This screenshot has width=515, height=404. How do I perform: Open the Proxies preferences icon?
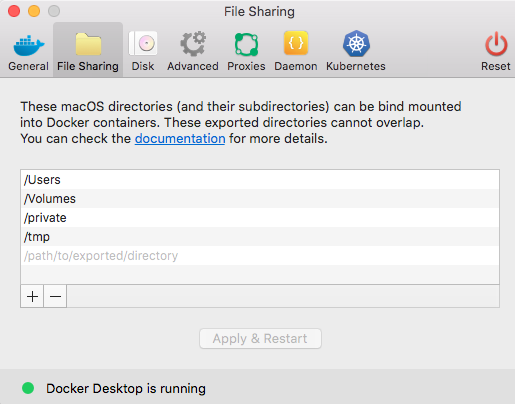pos(246,44)
